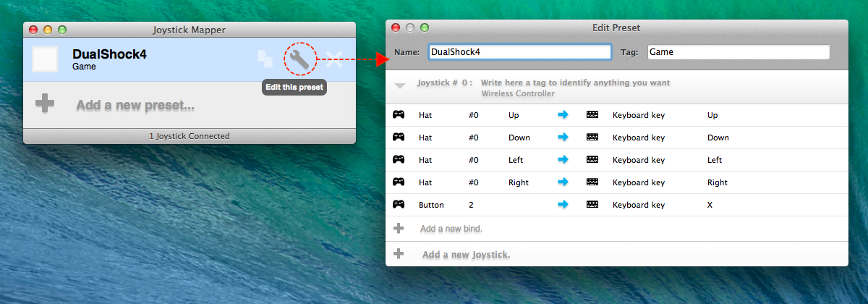Click the duplicate preset icon beside DualShock4
Image resolution: width=868 pixels, height=304 pixels.
point(265,59)
